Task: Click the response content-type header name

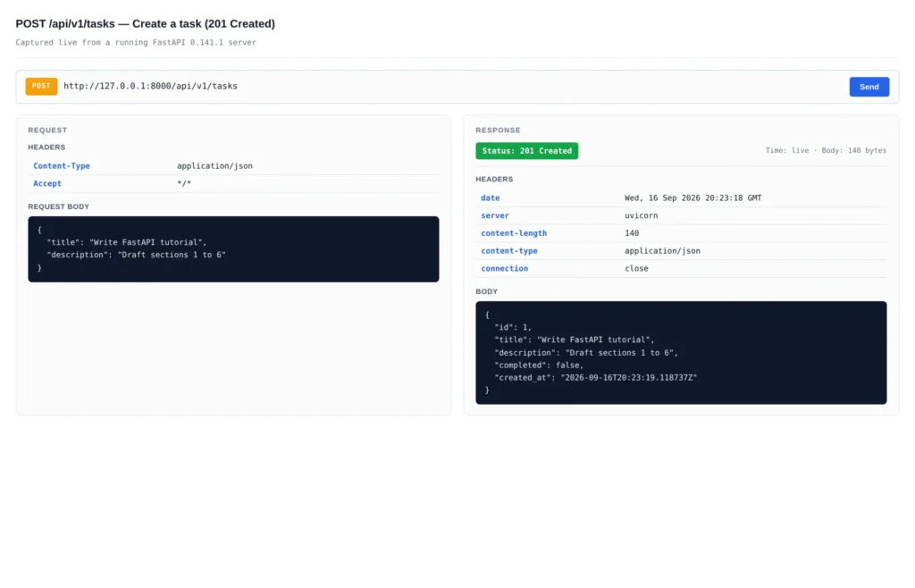Action: 508,251
